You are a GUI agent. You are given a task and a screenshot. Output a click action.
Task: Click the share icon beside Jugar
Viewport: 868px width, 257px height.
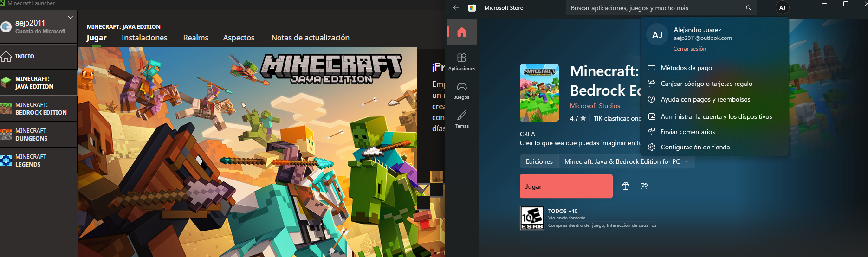tap(644, 186)
